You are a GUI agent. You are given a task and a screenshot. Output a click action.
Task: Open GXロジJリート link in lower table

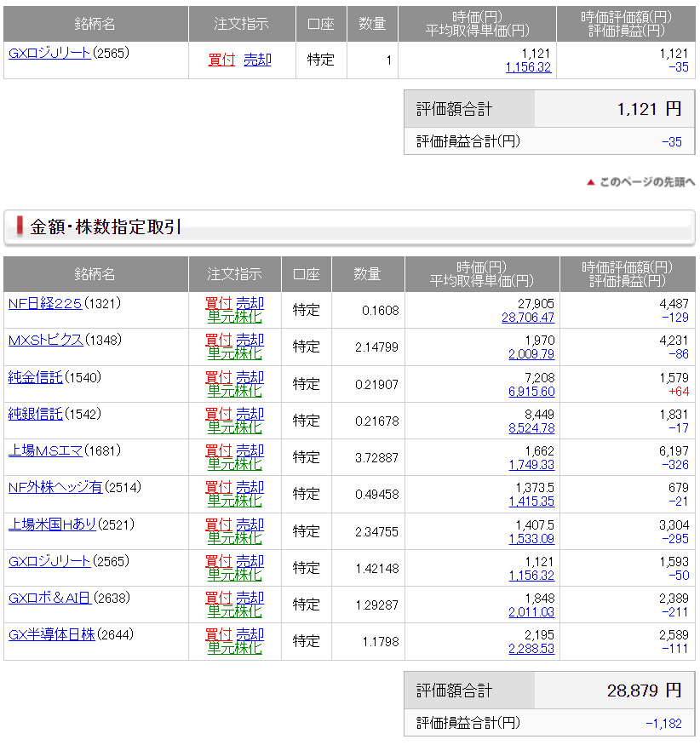pos(49,561)
